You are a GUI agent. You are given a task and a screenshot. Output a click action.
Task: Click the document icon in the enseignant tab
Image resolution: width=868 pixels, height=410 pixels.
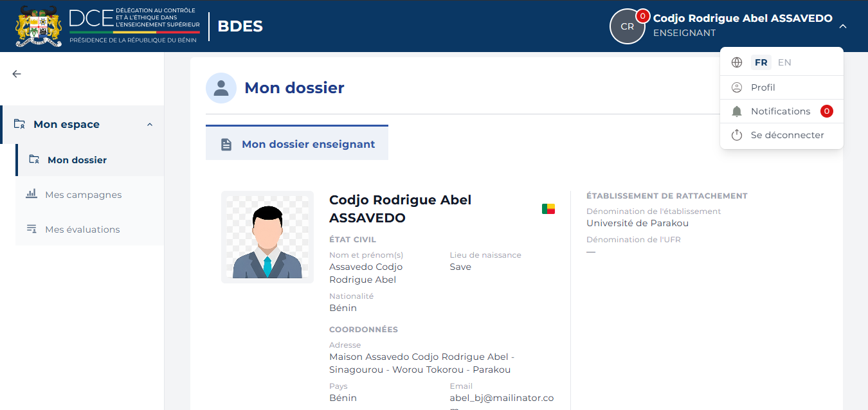pos(226,145)
